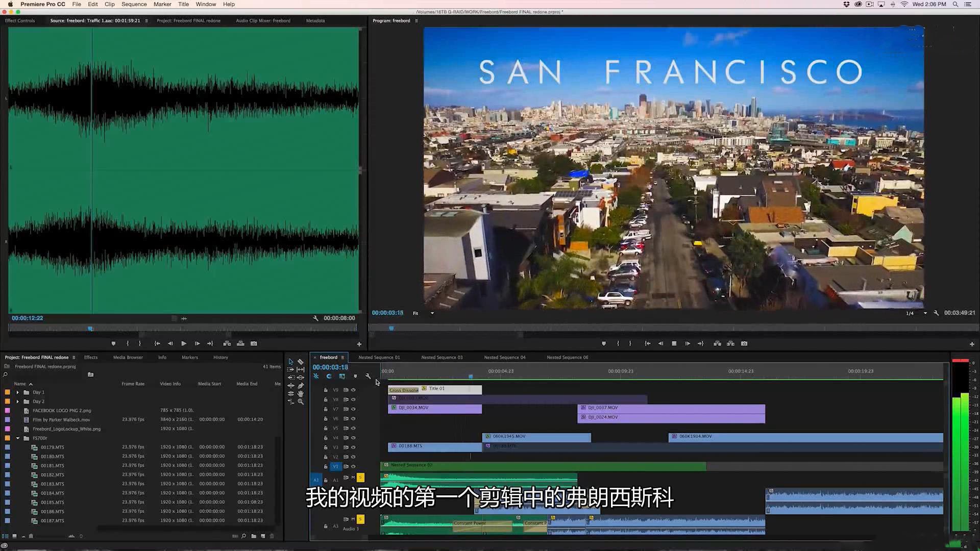980x551 pixels.
Task: Step forward one frame in Program monitor
Action: click(688, 343)
